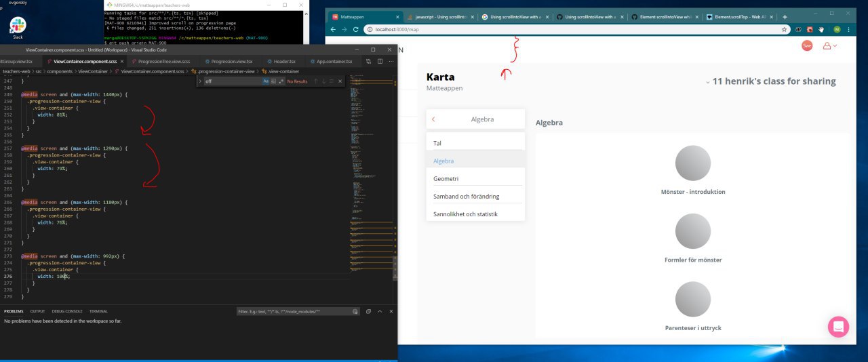Split the VS Code editor right
The width and height of the screenshot is (868, 362).
tap(380, 61)
